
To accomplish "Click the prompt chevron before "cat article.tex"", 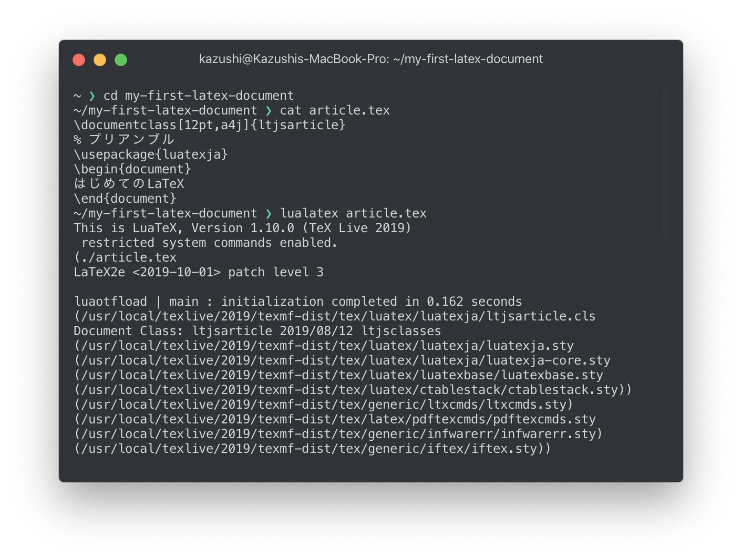I will pyautogui.click(x=269, y=110).
